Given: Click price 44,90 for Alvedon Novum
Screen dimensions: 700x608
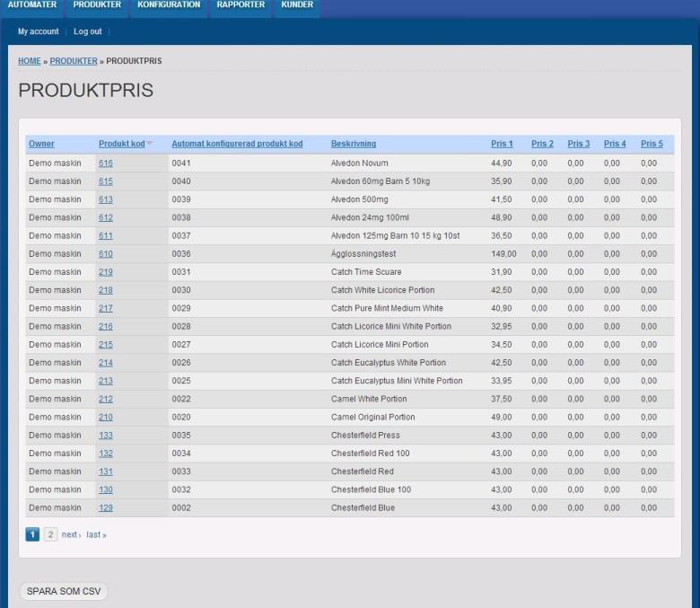Looking at the screenshot, I should (x=502, y=163).
